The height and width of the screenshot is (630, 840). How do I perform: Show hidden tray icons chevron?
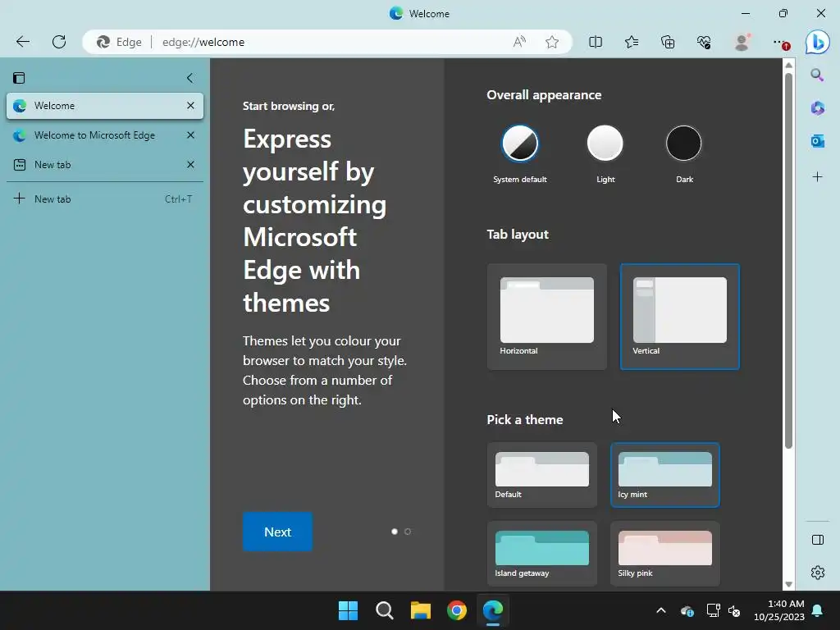tap(661, 610)
